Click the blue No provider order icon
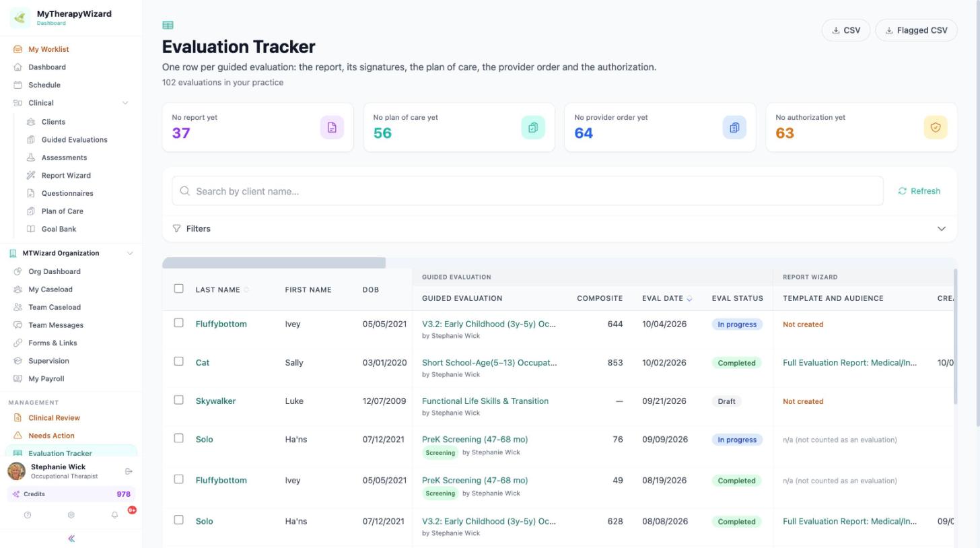 (734, 127)
